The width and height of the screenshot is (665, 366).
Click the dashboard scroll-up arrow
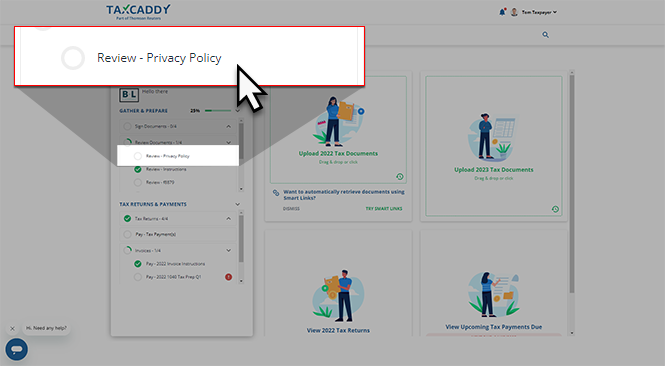point(572,73)
